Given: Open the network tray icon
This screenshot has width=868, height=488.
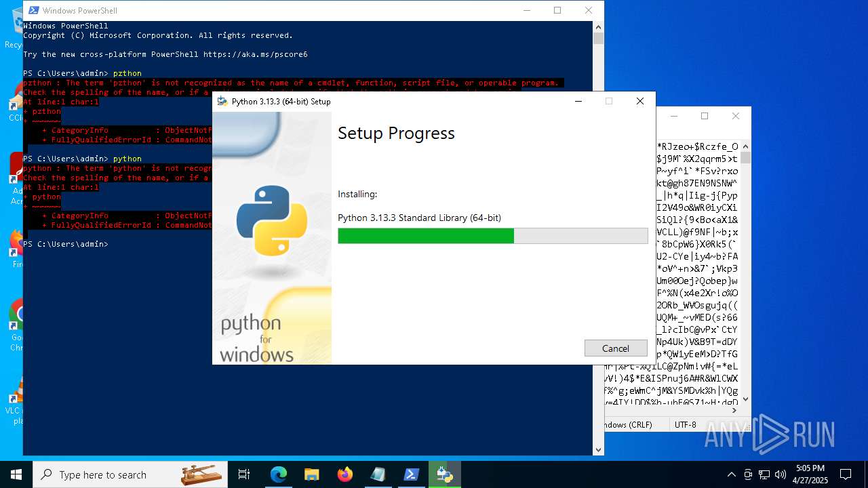Looking at the screenshot, I should pyautogui.click(x=764, y=474).
